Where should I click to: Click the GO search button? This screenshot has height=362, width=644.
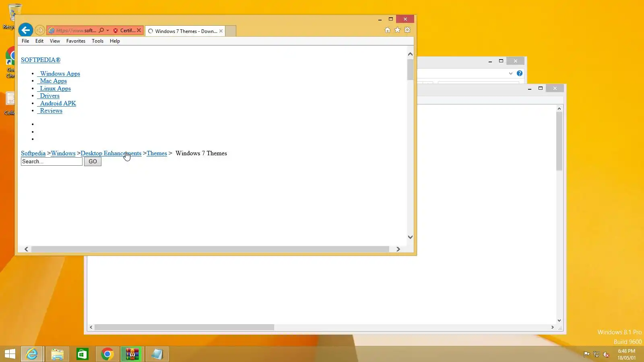coord(93,162)
